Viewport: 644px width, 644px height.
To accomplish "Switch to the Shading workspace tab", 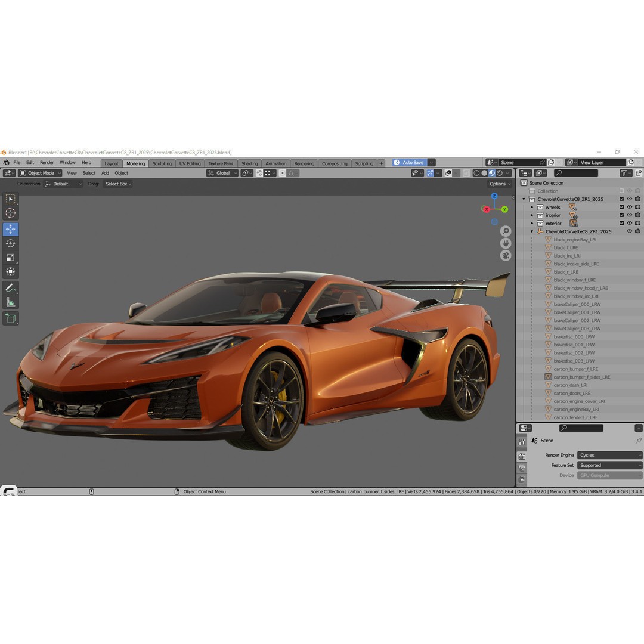I will point(250,163).
